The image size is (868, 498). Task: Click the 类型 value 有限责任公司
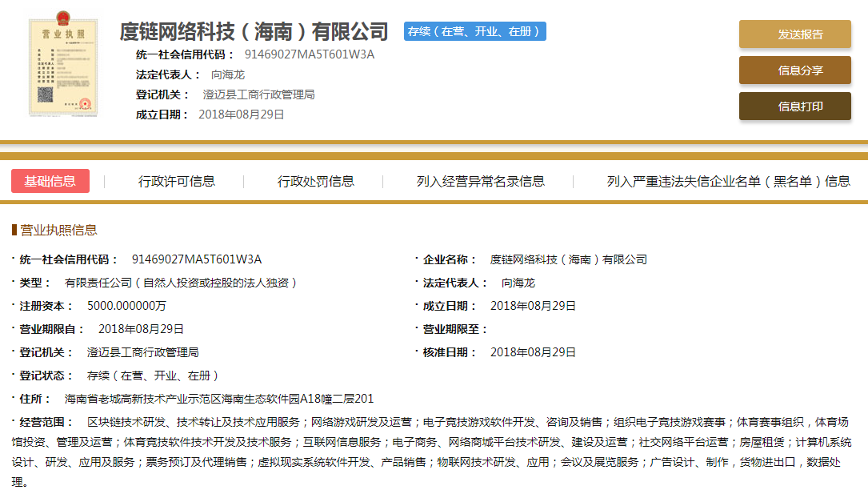coord(181,283)
